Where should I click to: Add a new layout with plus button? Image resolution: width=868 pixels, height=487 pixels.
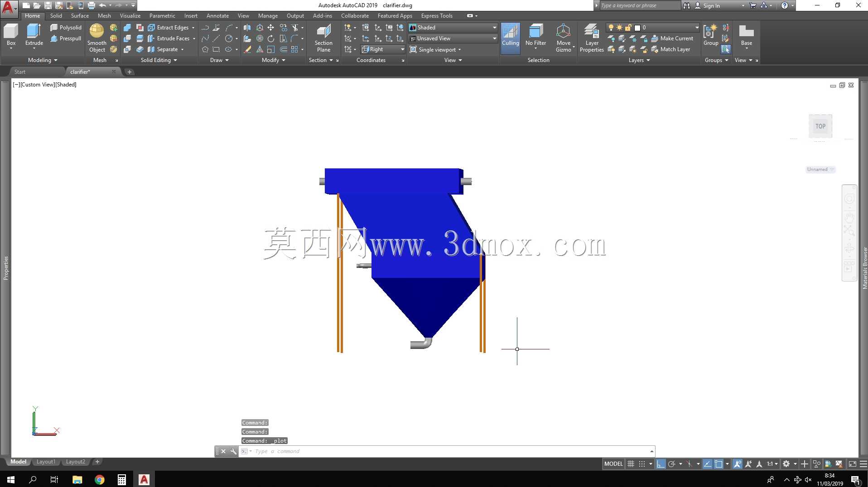click(97, 462)
